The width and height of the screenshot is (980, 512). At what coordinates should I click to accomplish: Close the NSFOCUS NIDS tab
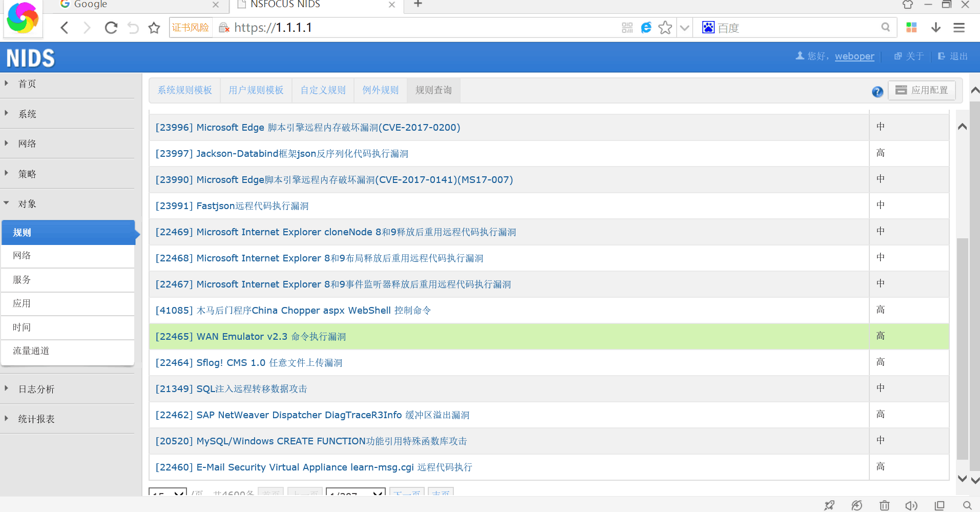coord(392,5)
